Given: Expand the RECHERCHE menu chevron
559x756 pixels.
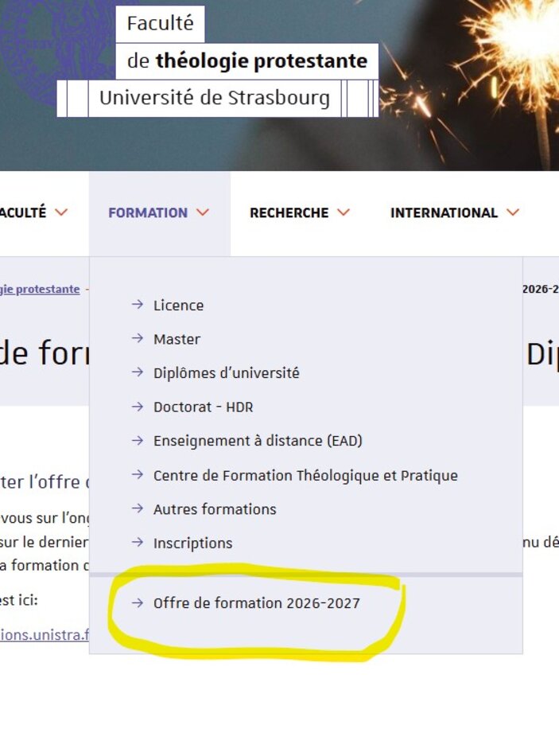Looking at the screenshot, I should pyautogui.click(x=343, y=213).
